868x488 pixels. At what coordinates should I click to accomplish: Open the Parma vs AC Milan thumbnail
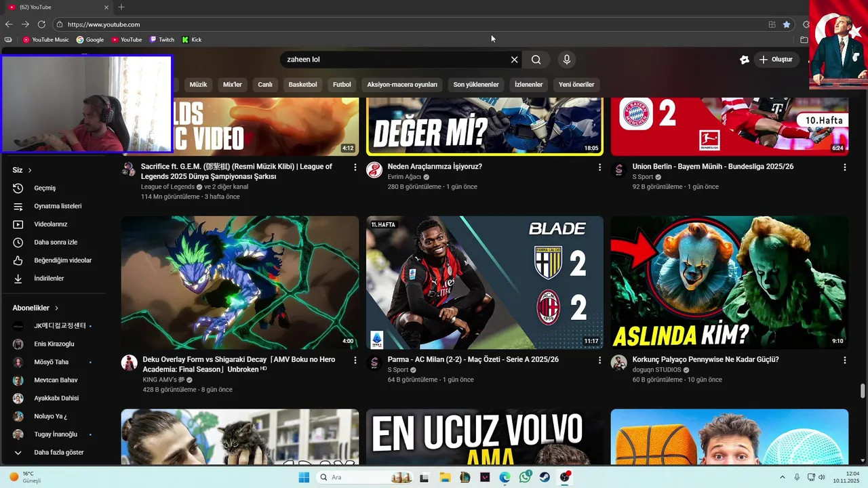click(485, 283)
